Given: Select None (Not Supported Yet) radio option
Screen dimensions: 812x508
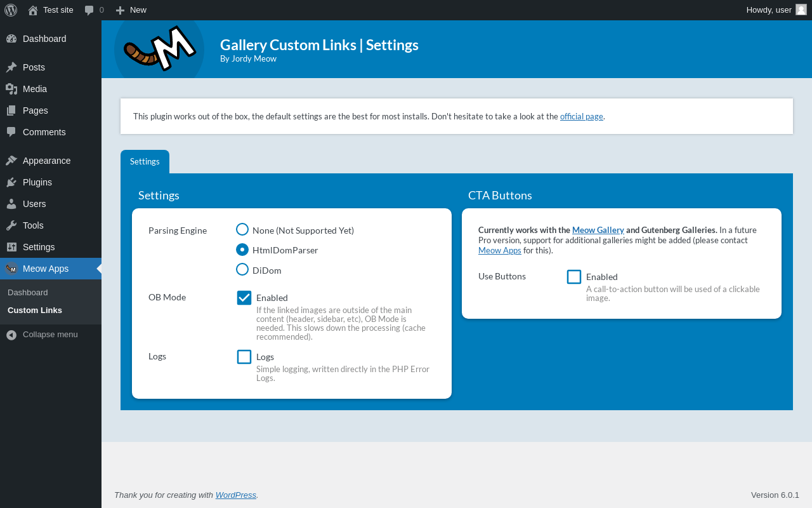Looking at the screenshot, I should [242, 229].
